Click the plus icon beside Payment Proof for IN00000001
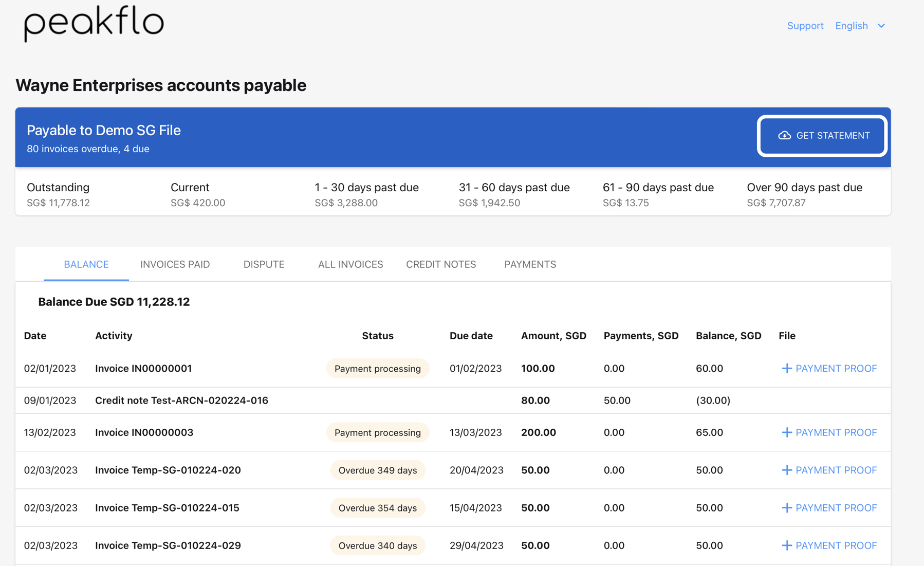This screenshot has width=924, height=566. point(787,368)
